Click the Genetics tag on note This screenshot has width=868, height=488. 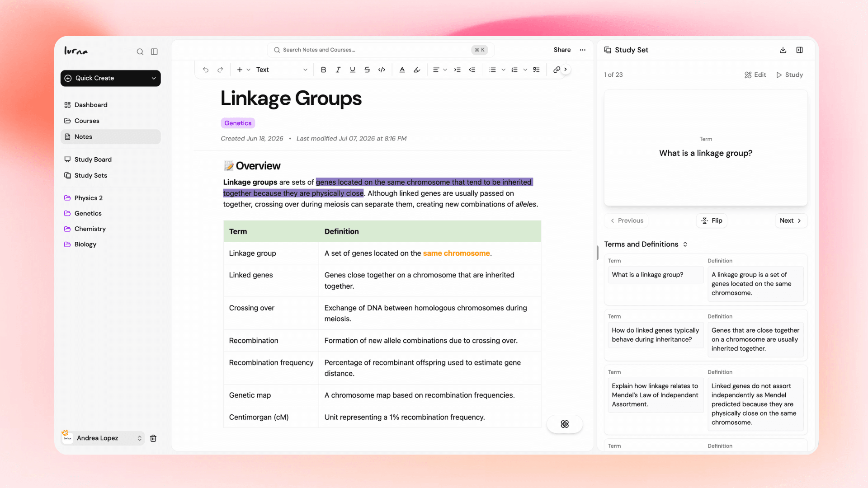(238, 123)
